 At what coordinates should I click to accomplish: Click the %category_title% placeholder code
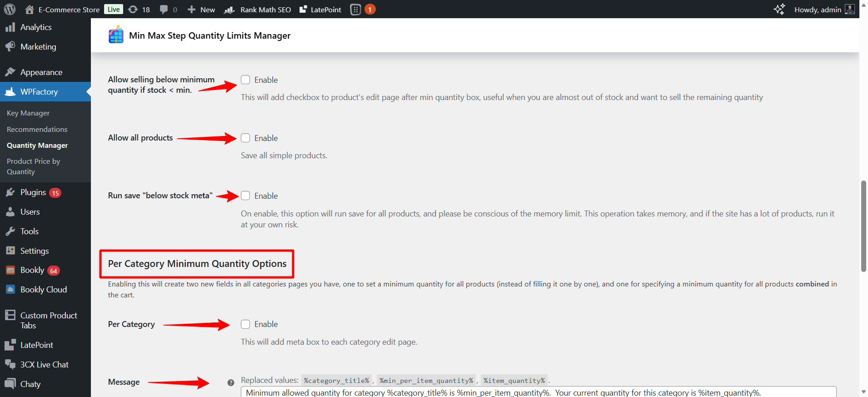[x=336, y=381]
